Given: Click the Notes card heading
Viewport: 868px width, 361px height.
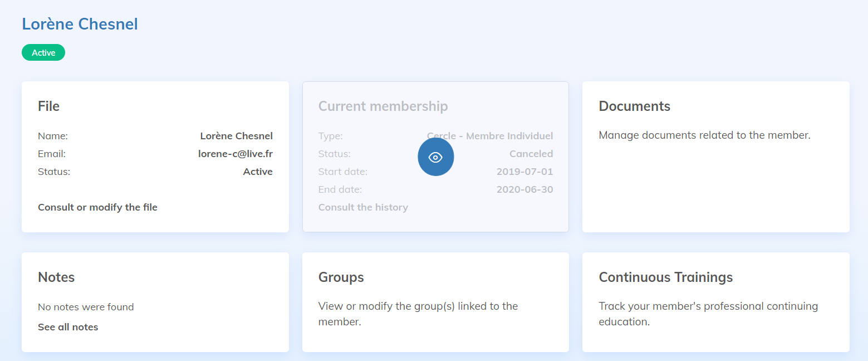Looking at the screenshot, I should [x=56, y=277].
